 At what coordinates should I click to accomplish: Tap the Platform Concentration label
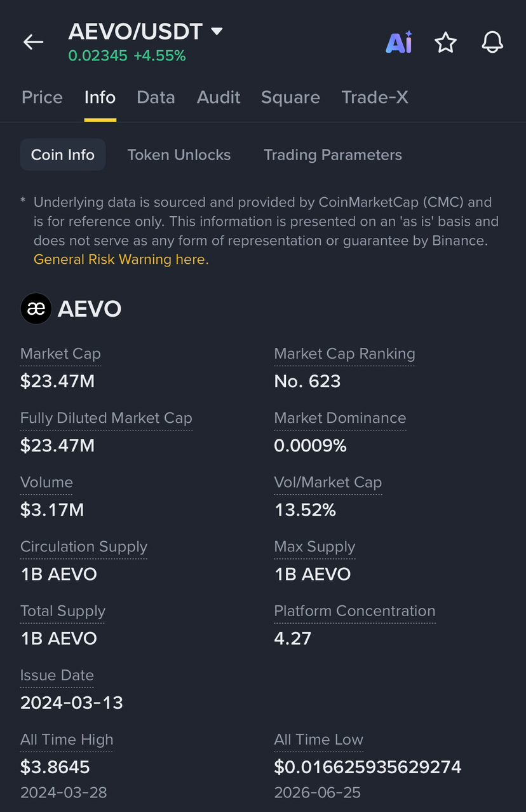[354, 611]
